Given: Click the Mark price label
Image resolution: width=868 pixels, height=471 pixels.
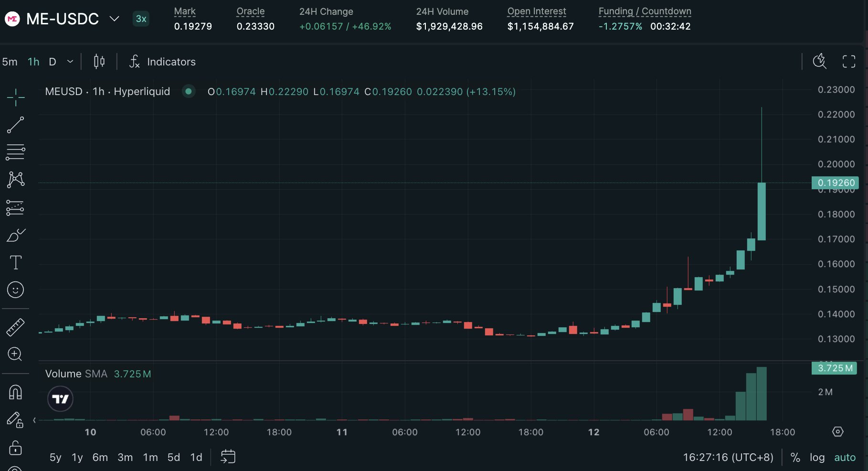Looking at the screenshot, I should pos(185,11).
